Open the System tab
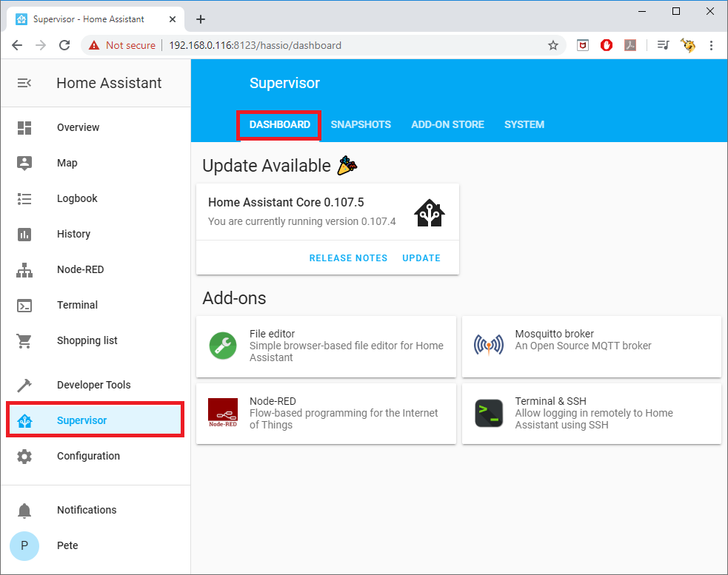The height and width of the screenshot is (575, 728). click(x=524, y=125)
